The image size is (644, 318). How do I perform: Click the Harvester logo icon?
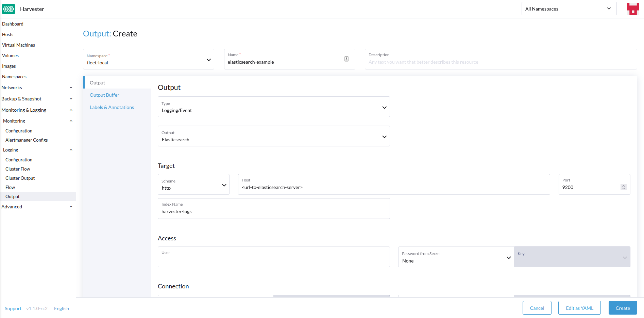9,9
